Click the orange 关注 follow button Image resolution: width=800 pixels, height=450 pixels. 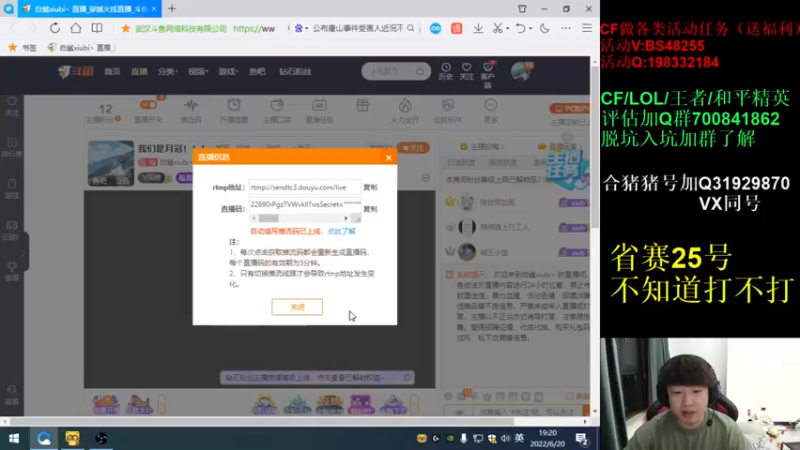coord(413,148)
